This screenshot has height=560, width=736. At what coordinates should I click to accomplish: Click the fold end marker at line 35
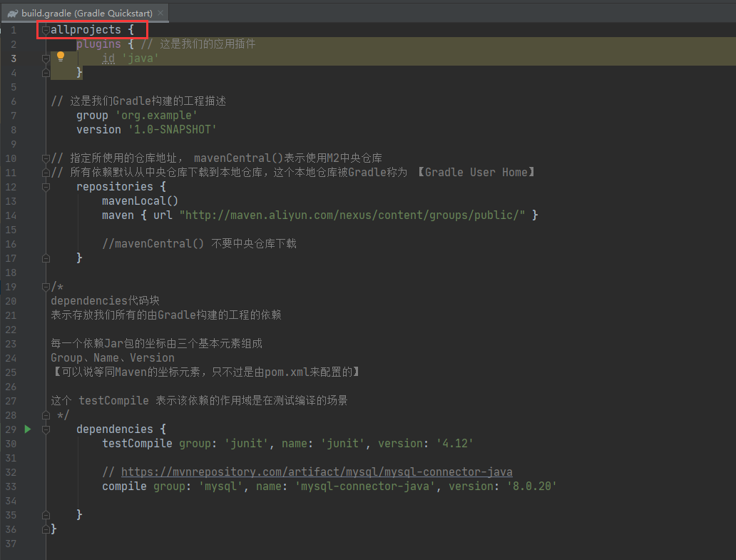click(x=45, y=514)
